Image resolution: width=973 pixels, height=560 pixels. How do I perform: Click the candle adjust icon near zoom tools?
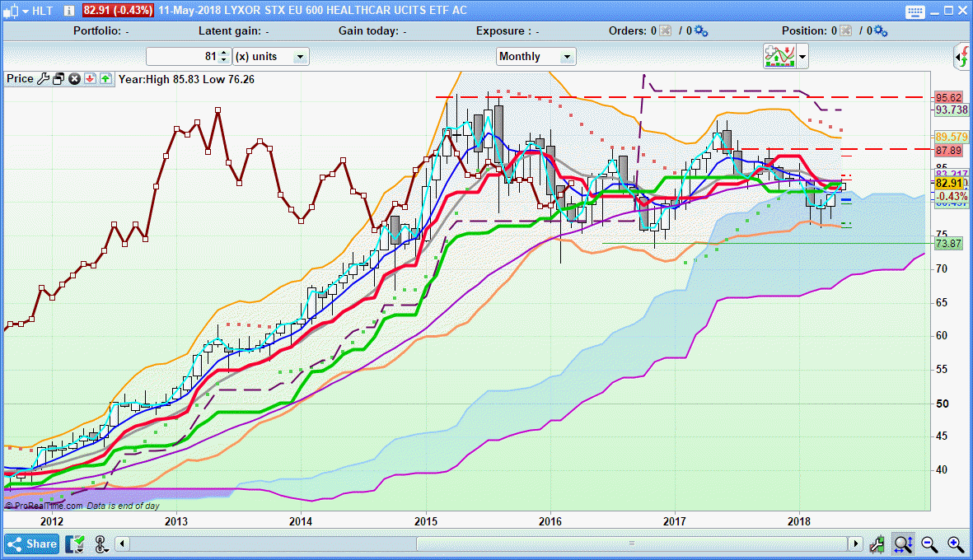(x=877, y=544)
